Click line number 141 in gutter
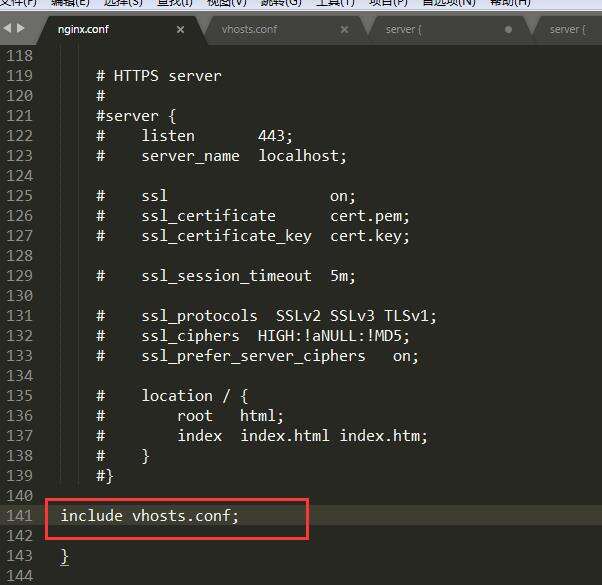This screenshot has height=585, width=602. [x=20, y=515]
